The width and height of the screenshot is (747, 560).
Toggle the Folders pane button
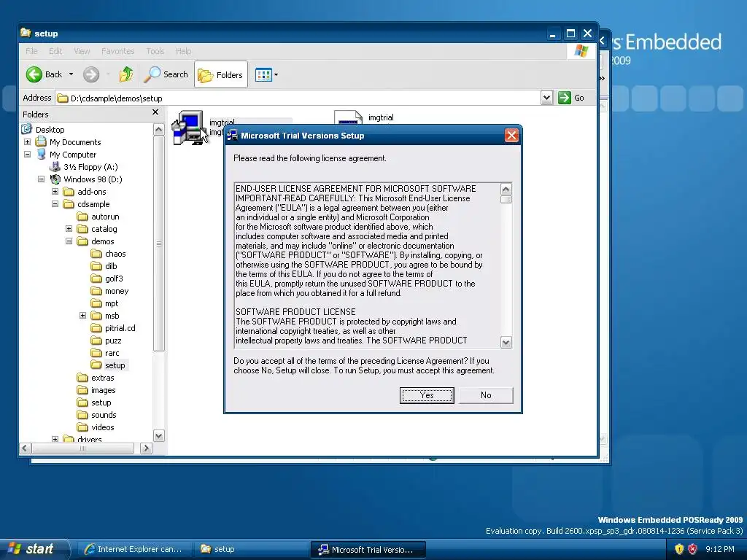(220, 75)
